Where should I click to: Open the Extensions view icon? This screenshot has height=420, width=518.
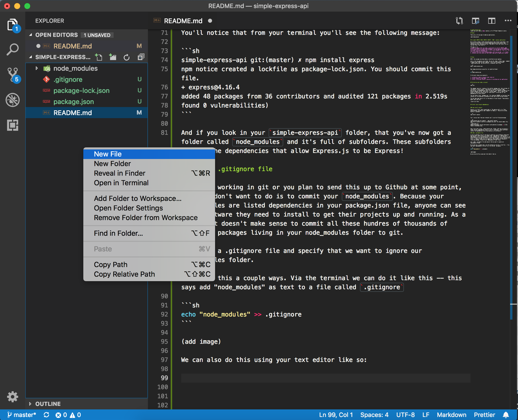tap(12, 125)
